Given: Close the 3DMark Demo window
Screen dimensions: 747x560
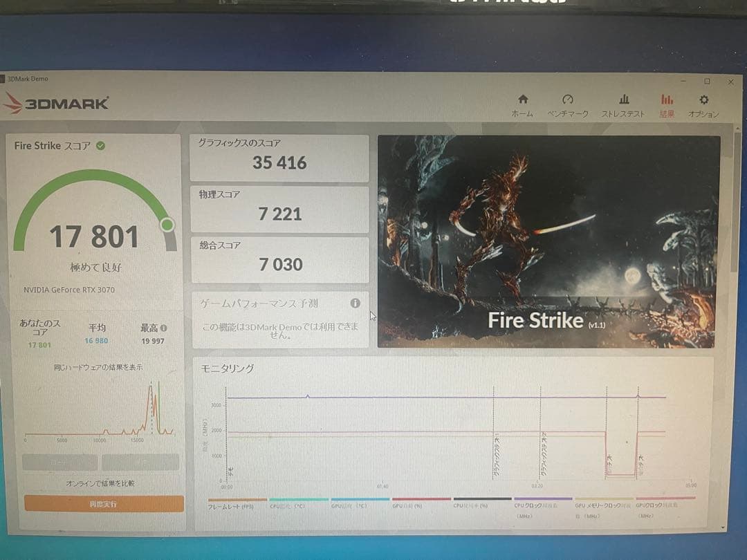Looking at the screenshot, I should click(x=731, y=82).
